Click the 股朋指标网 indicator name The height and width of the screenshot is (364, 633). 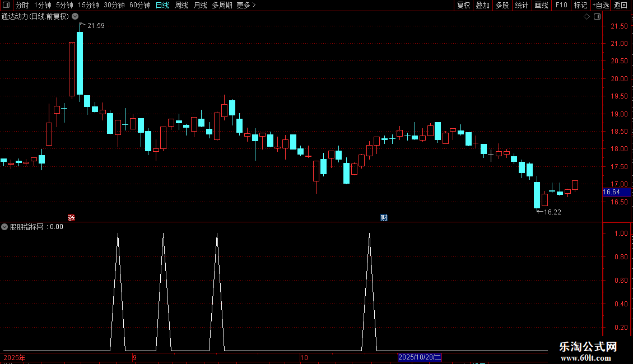click(27, 227)
